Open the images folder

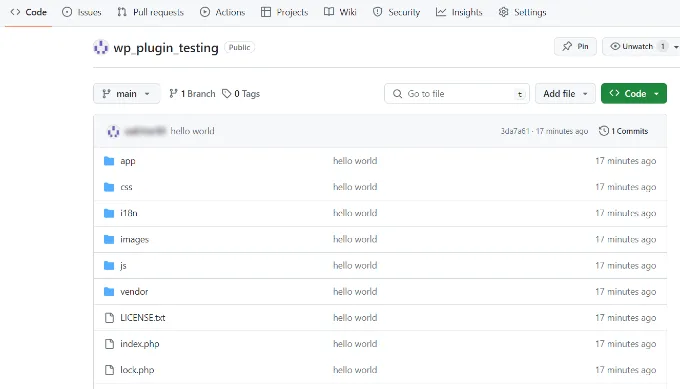(x=134, y=239)
